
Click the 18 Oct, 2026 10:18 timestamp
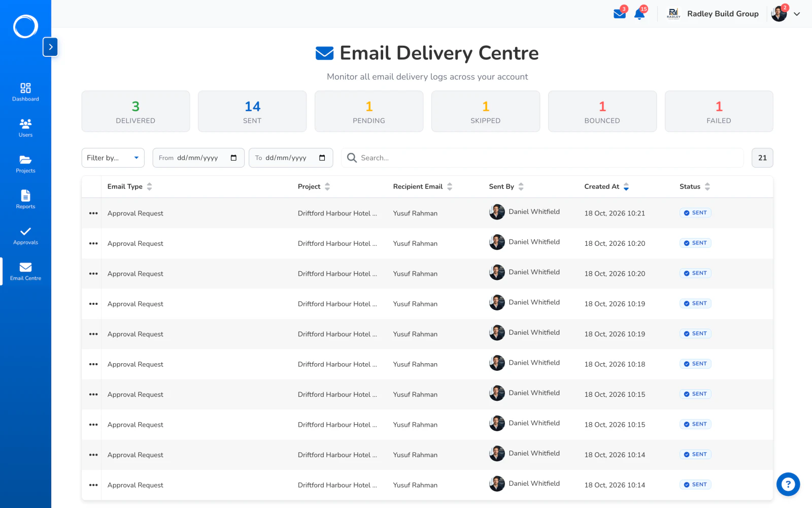[615, 364]
